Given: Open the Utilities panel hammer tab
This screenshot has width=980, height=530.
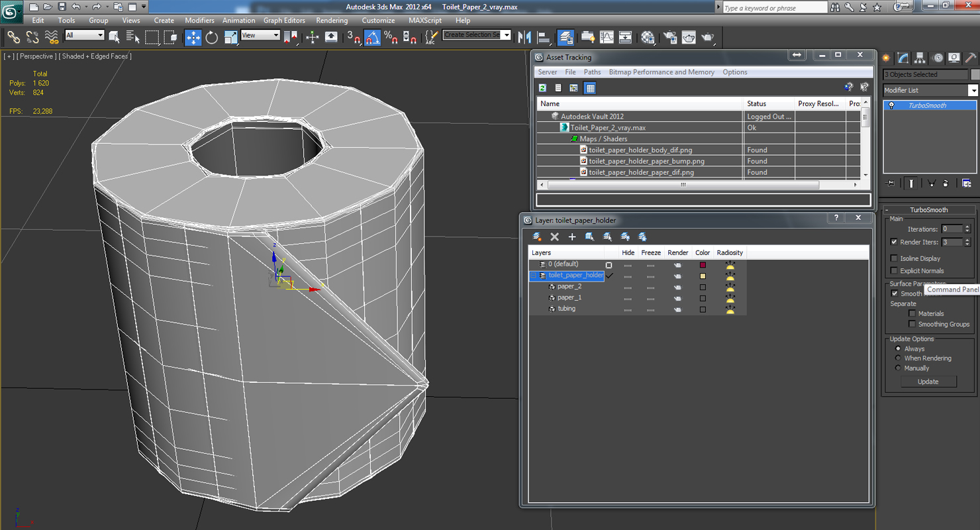Looking at the screenshot, I should click(971, 58).
